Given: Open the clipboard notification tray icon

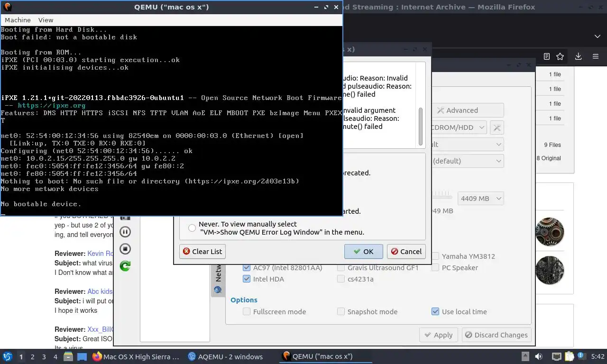Looking at the screenshot, I should (x=569, y=356).
